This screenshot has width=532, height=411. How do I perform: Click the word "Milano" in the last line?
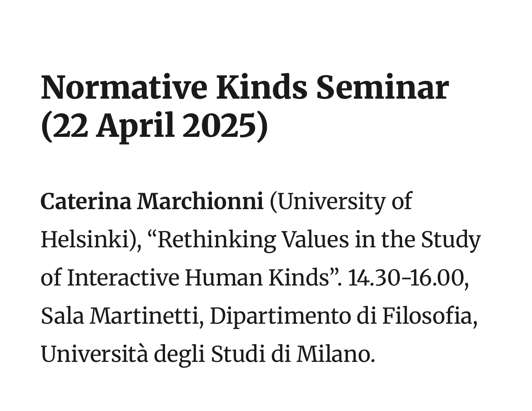point(335,355)
